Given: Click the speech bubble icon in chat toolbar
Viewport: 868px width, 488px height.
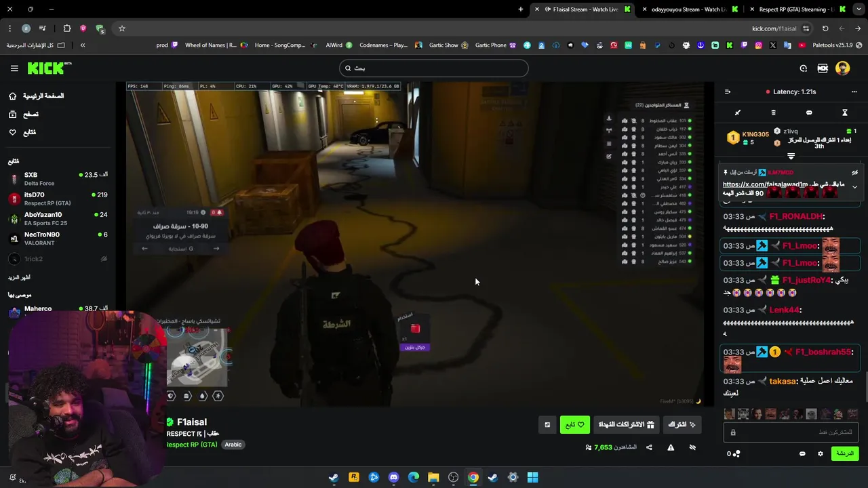Looking at the screenshot, I should pyautogui.click(x=809, y=113).
